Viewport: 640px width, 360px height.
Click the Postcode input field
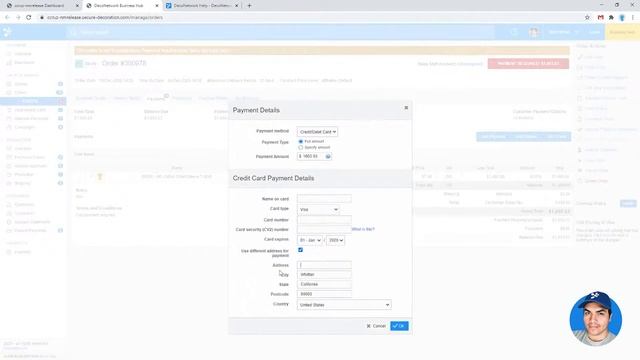tap(324, 294)
